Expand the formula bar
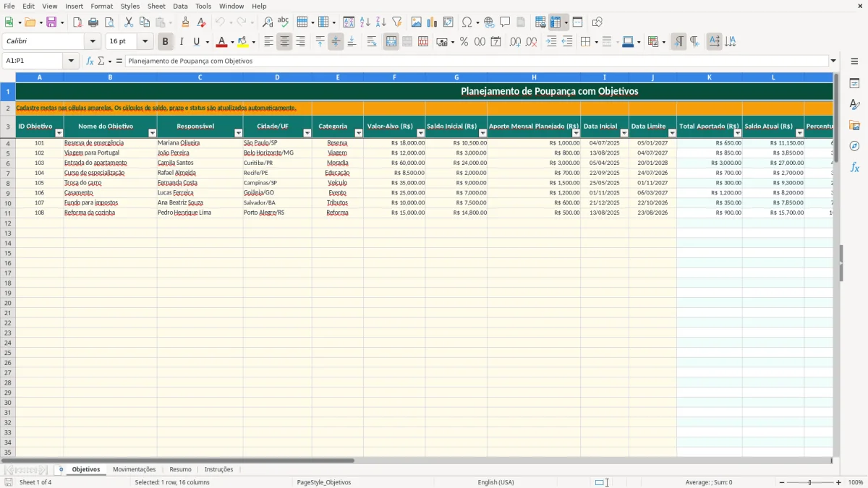The image size is (868, 488). [x=833, y=61]
